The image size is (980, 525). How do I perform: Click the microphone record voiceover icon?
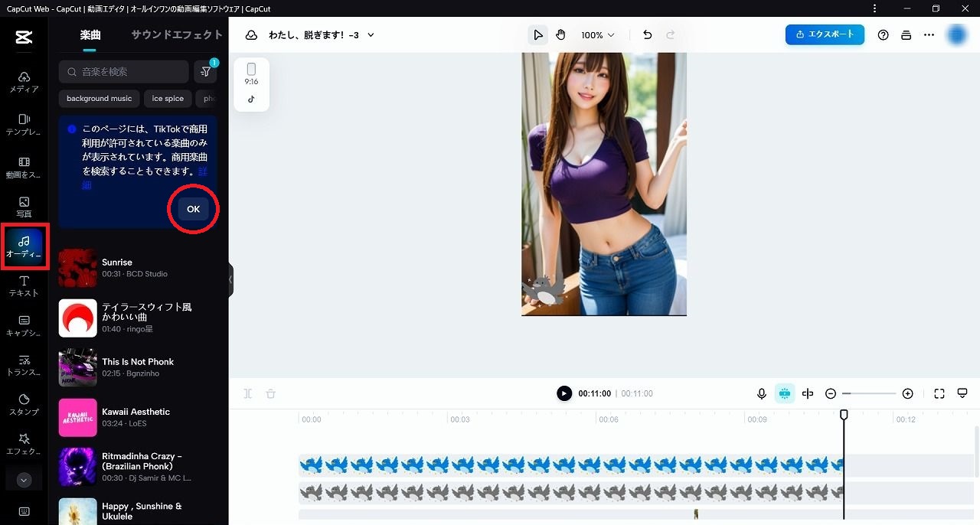tap(762, 393)
